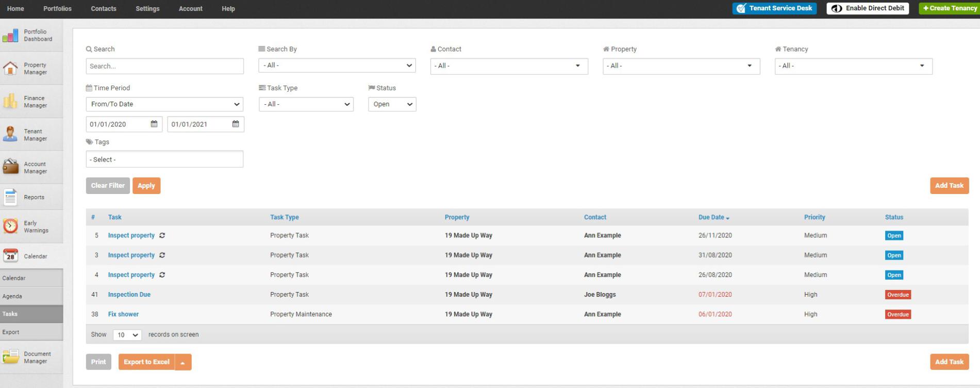Open Inspect property task number 5
Screen dimensions: 980x388
click(x=131, y=235)
